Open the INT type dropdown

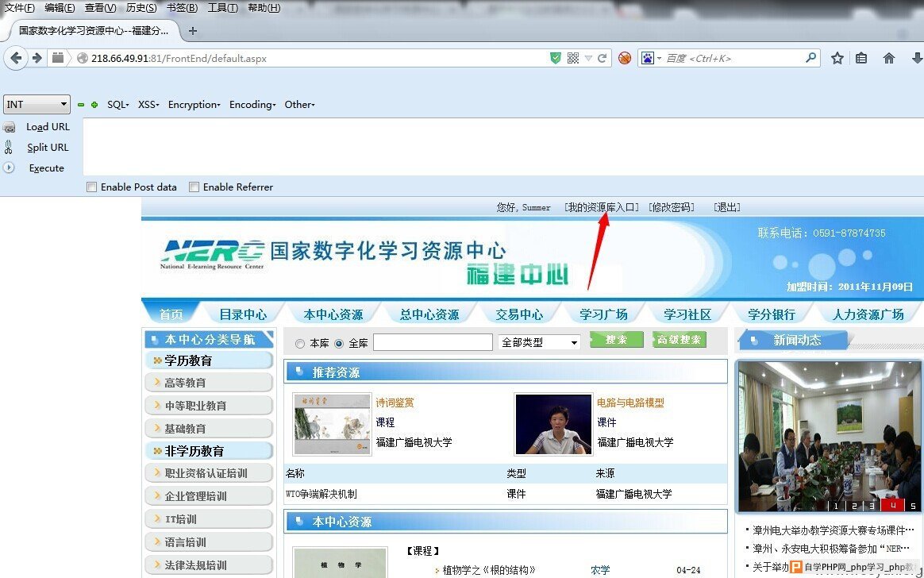(37, 104)
